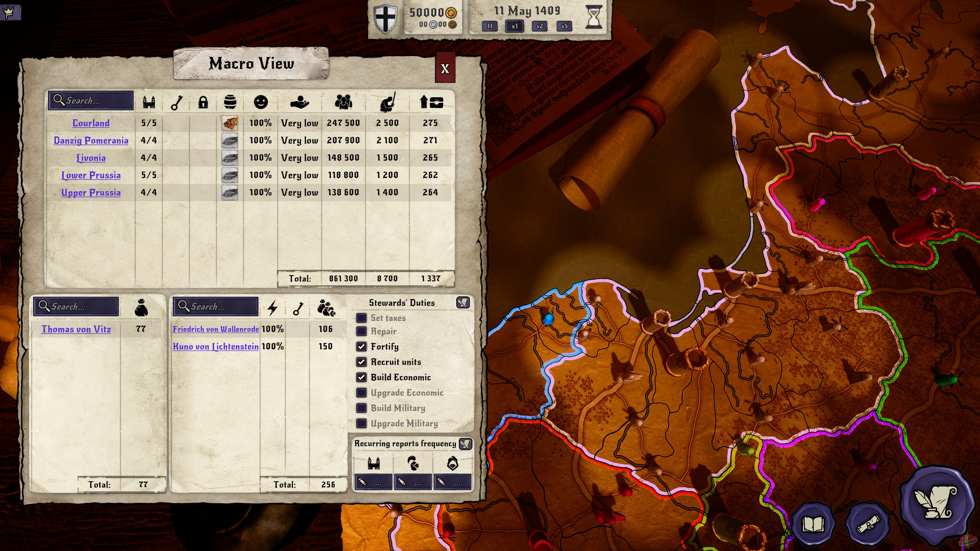
Task: Open the Danzig Pomerania province link
Action: (91, 140)
